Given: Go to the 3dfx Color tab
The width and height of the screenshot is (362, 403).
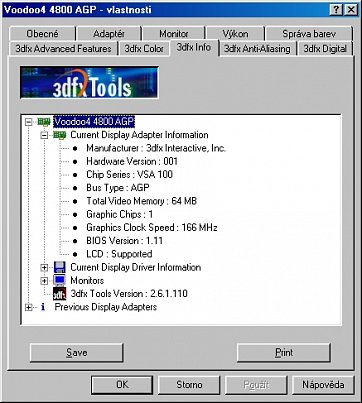Looking at the screenshot, I should coord(144,49).
